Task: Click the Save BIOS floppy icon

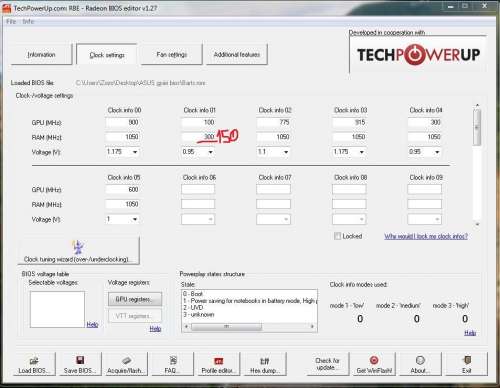Action: (80, 360)
